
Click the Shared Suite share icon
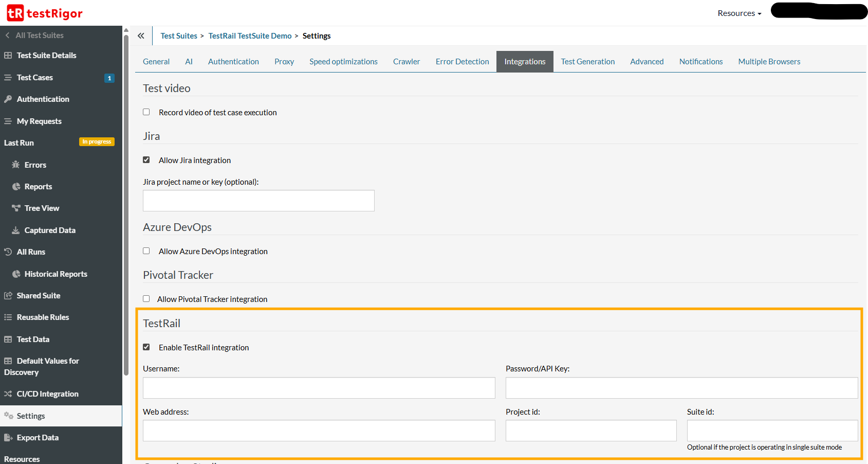(8, 296)
